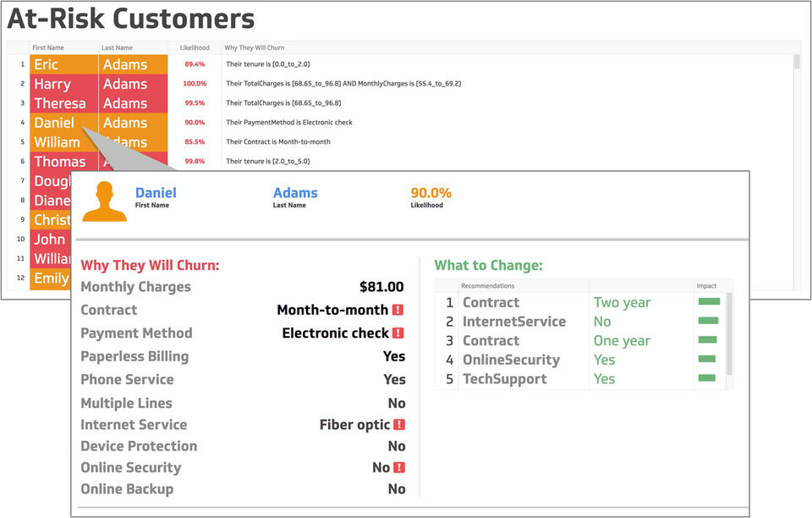This screenshot has height=518, width=812.
Task: Click the InternetService recommendation row label
Action: click(x=514, y=321)
